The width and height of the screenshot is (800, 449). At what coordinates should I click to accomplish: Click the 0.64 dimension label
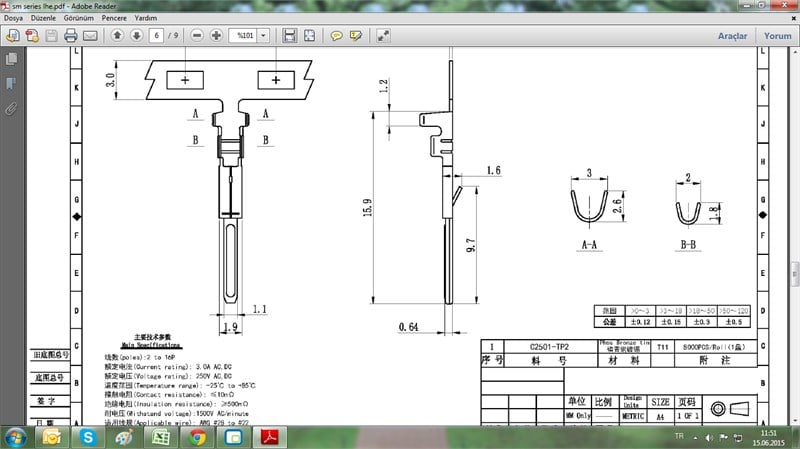pos(408,327)
